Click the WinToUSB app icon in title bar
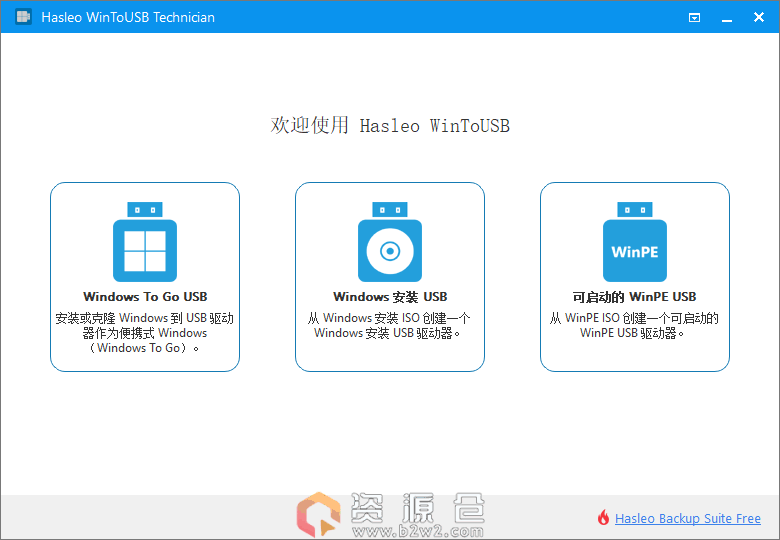780x540 pixels. click(x=22, y=17)
